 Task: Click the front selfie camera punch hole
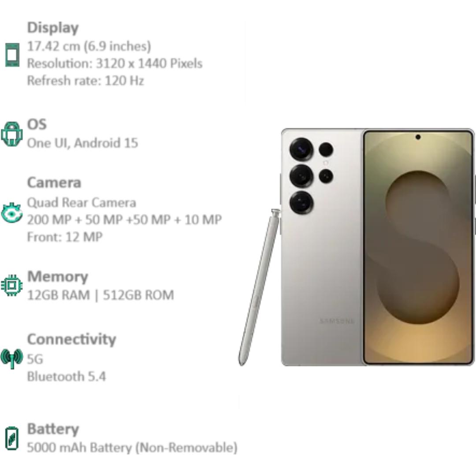click(418, 137)
